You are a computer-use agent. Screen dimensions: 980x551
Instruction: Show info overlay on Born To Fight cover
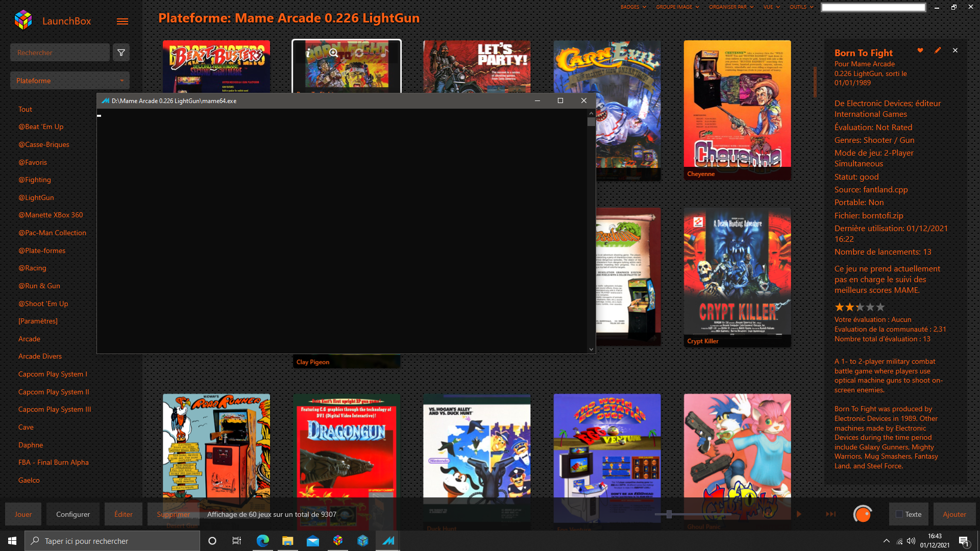tap(308, 53)
